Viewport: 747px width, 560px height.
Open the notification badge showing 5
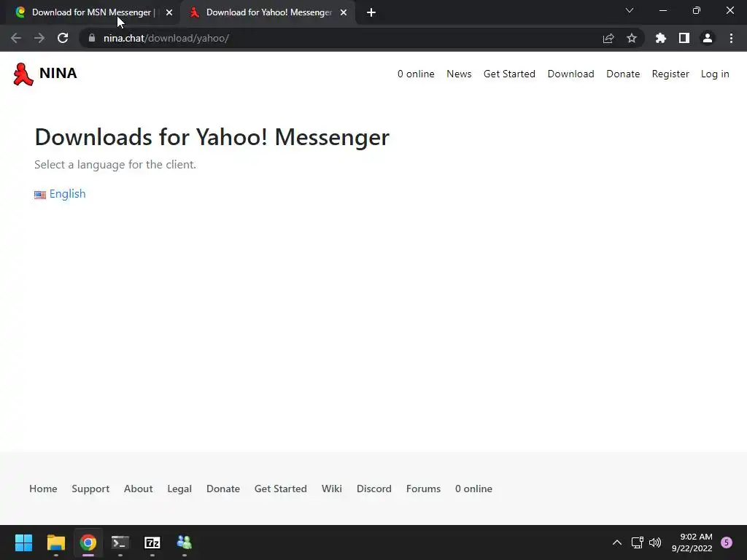(x=727, y=542)
